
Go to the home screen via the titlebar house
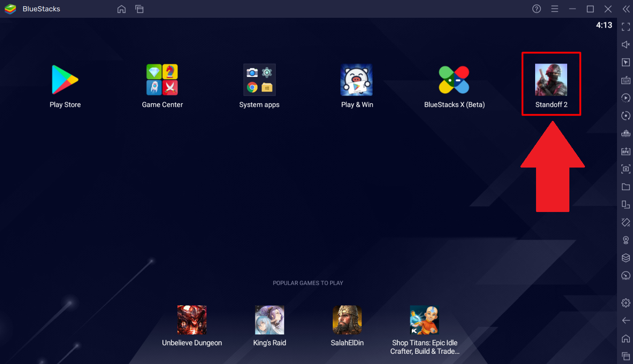121,8
